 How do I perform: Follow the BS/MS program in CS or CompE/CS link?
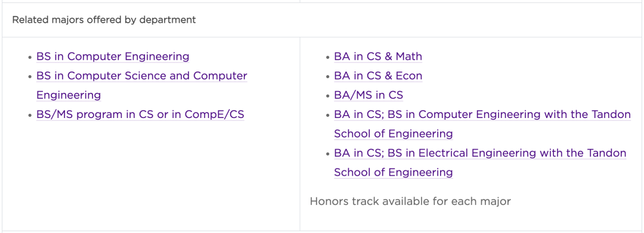(x=140, y=114)
